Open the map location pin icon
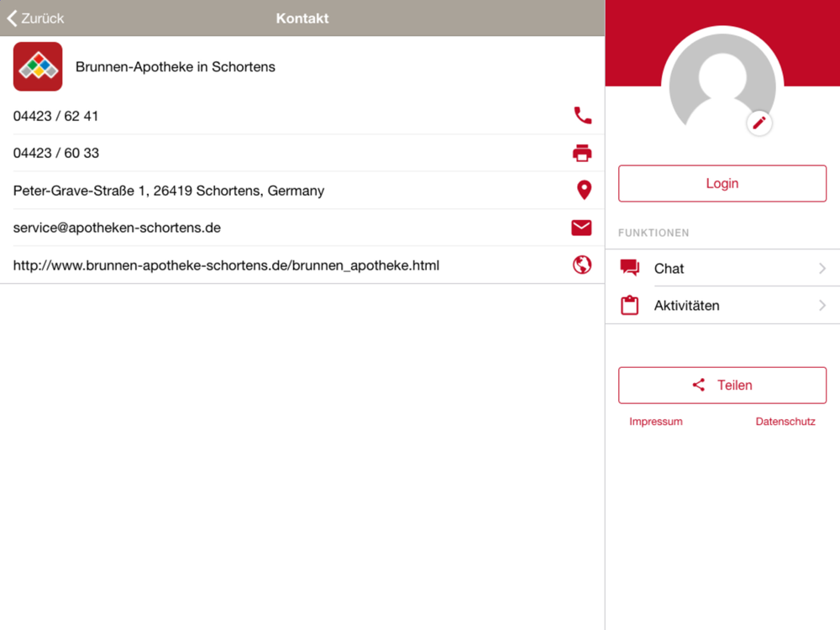 tap(584, 190)
